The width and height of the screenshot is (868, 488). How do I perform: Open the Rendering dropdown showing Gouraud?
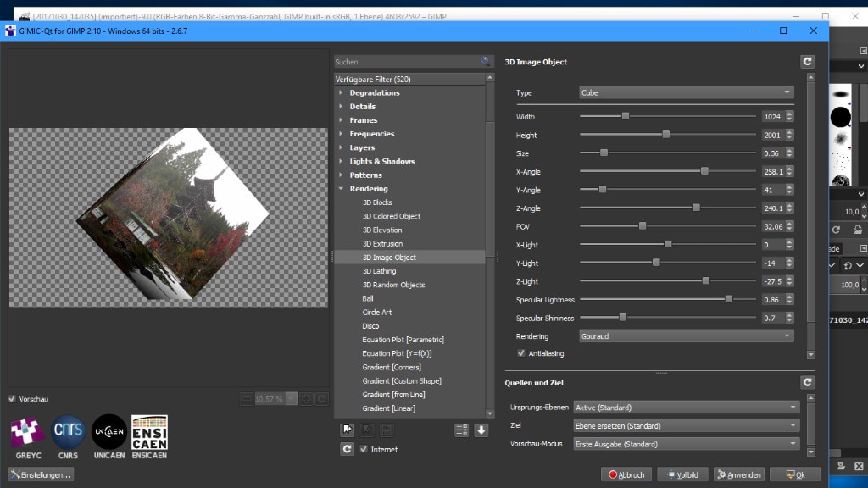686,335
